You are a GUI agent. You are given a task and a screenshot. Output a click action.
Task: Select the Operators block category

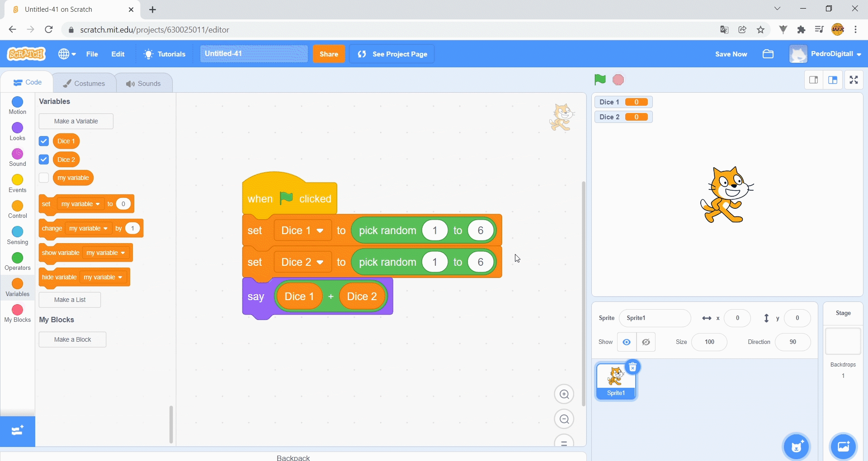(18, 262)
